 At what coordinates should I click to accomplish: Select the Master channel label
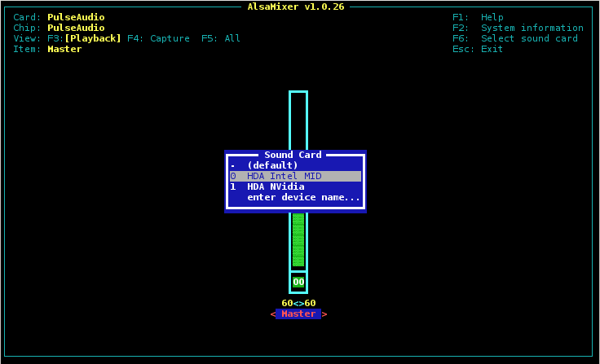point(298,314)
